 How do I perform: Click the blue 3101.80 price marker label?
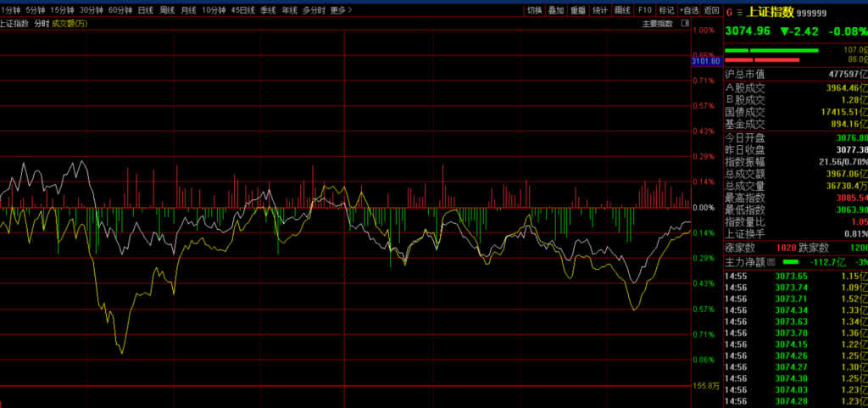tap(705, 61)
